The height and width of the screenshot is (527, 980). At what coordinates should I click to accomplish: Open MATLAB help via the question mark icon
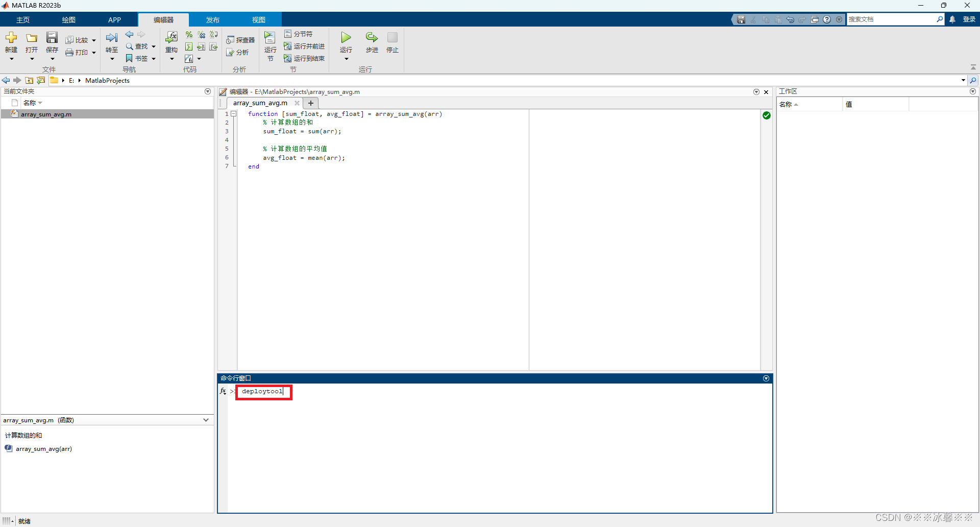click(x=827, y=19)
